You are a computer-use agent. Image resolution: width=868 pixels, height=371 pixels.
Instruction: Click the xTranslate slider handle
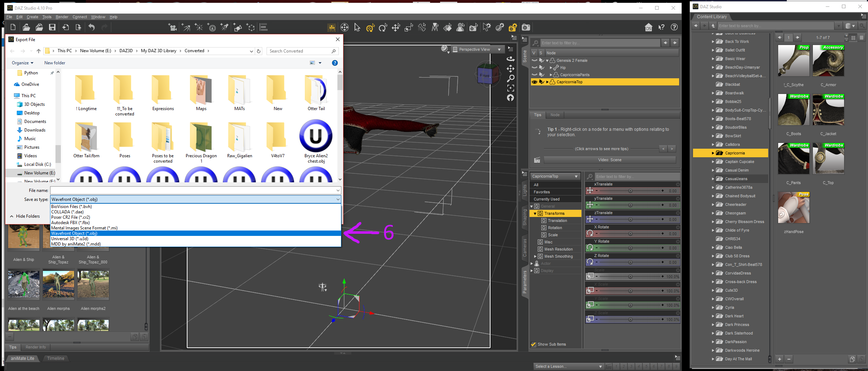tap(630, 191)
